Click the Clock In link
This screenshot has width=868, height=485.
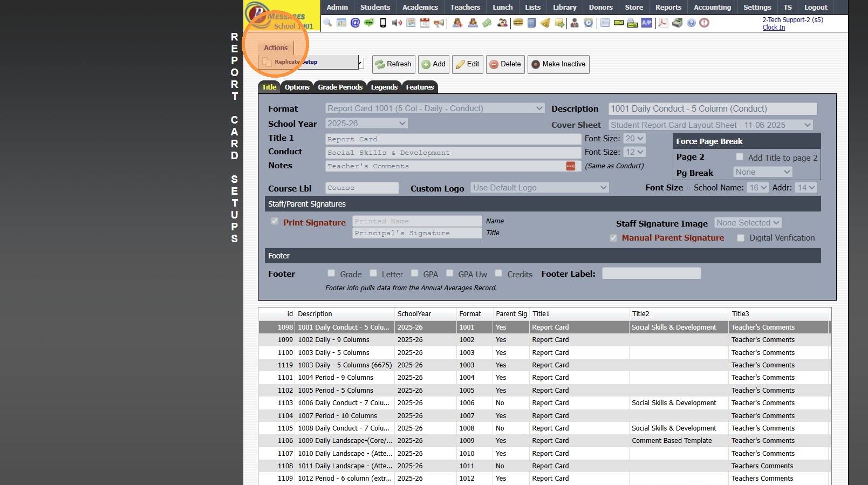(x=774, y=28)
